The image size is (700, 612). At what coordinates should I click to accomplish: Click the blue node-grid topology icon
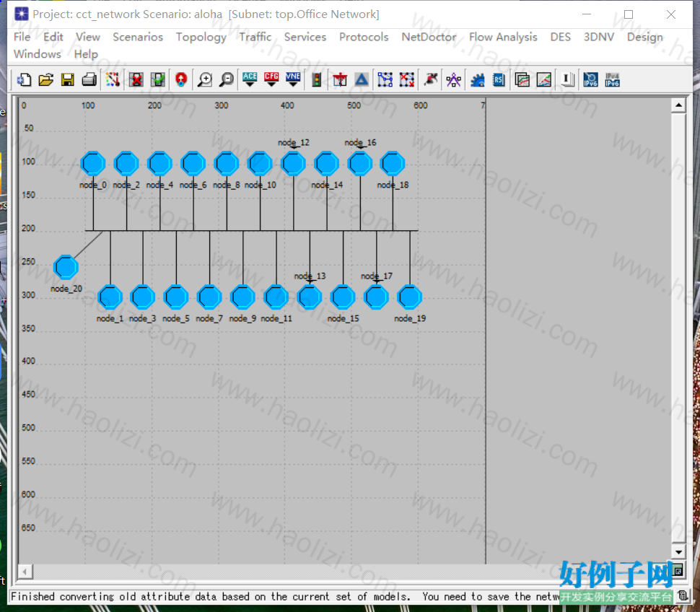coord(385,80)
